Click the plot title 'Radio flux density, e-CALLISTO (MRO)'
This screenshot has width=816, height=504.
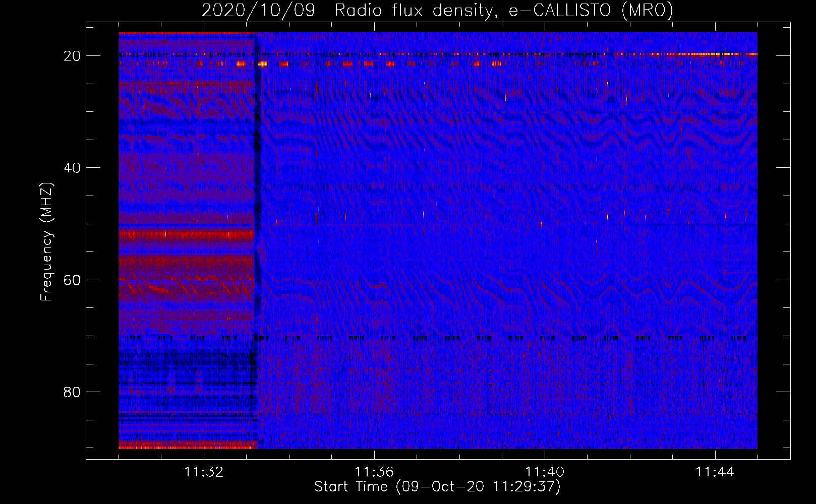(503, 10)
